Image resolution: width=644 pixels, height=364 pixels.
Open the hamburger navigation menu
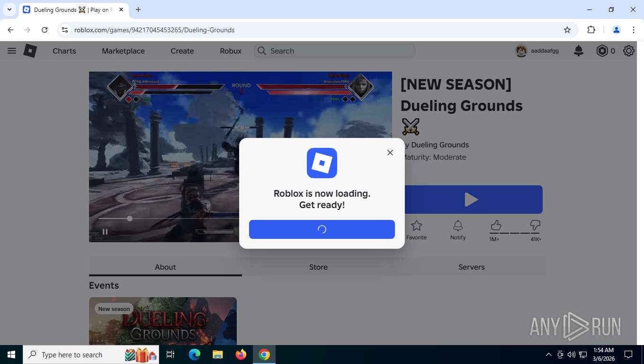click(12, 51)
